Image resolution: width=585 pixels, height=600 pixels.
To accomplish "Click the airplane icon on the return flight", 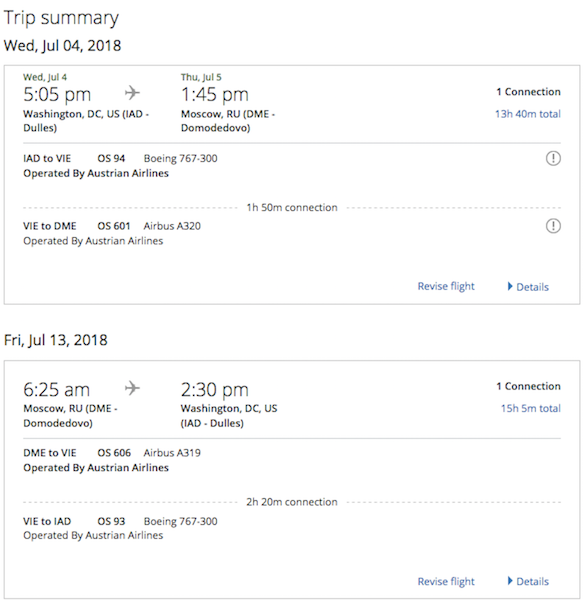I will coord(132,388).
